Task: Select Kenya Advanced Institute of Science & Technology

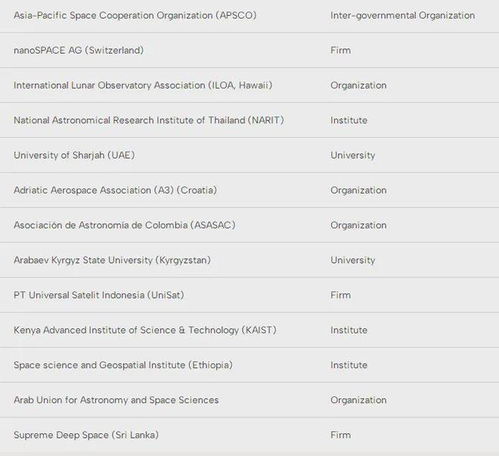Action: (126, 330)
